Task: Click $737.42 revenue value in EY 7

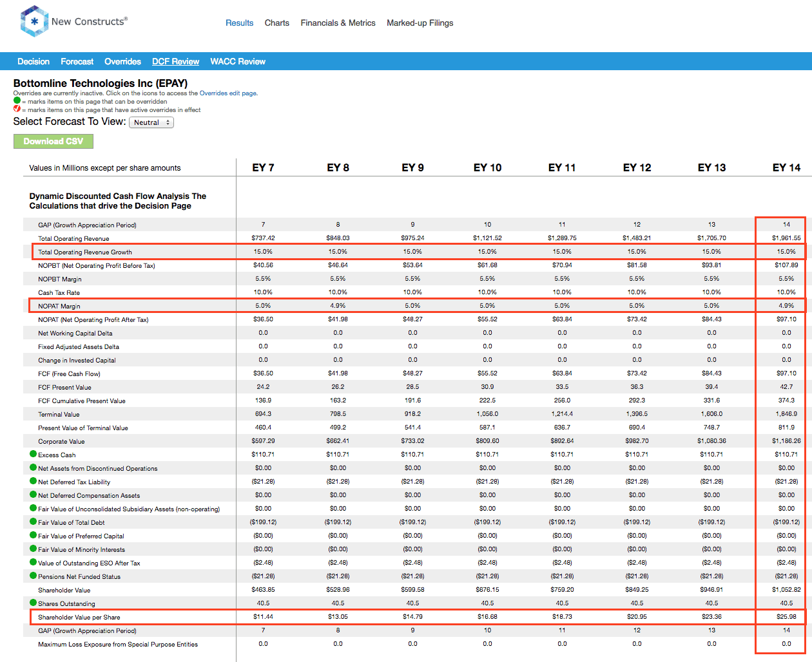Action: (x=263, y=238)
